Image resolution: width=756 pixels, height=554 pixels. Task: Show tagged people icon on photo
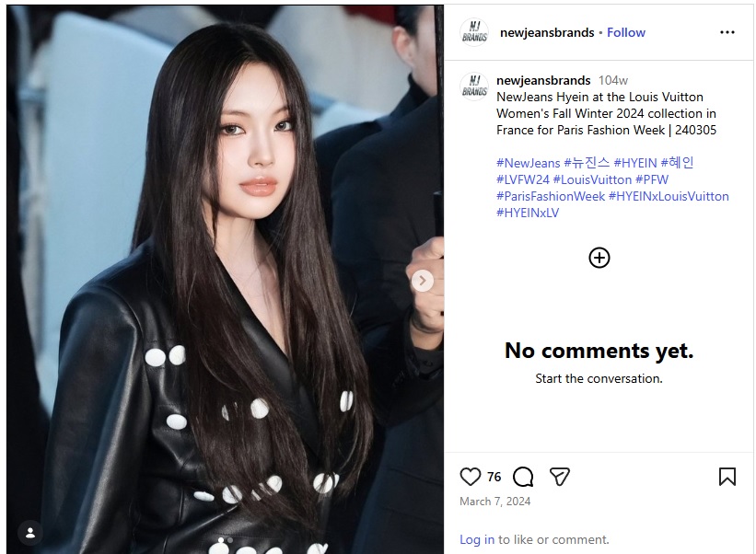[29, 533]
